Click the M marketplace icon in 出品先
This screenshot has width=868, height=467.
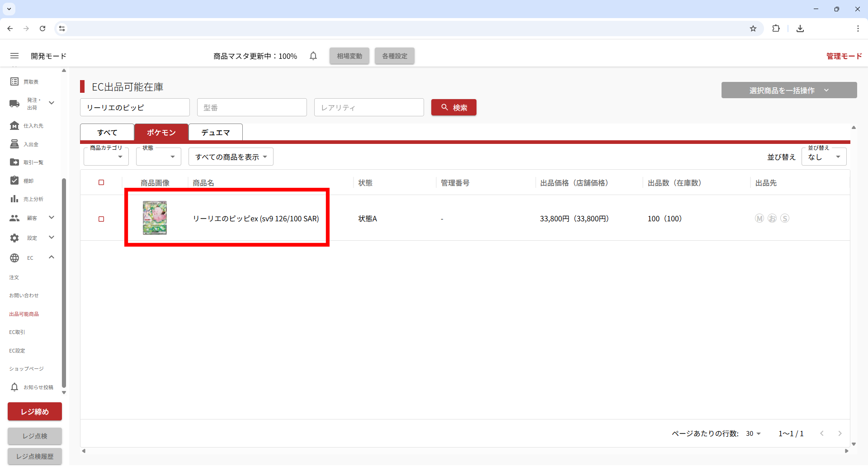[x=759, y=219]
